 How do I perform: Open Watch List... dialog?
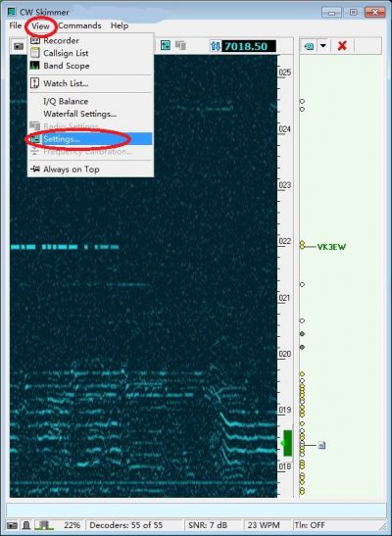click(x=66, y=83)
